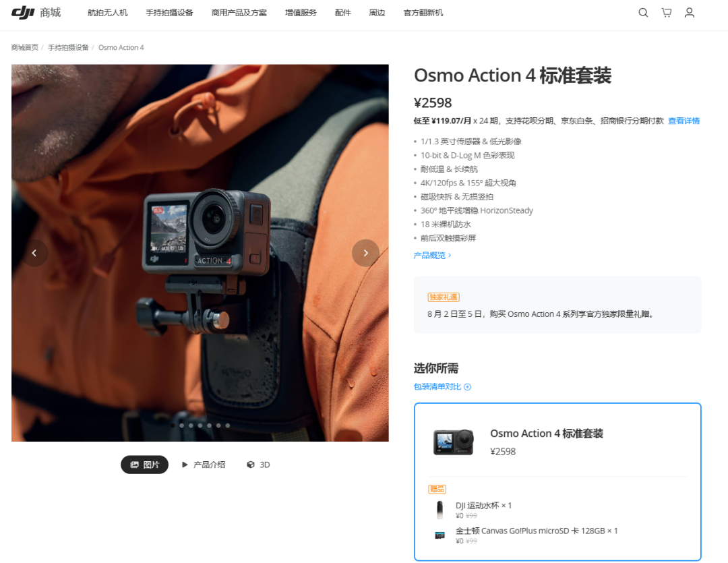This screenshot has width=728, height=563.
Task: Open the user account icon
Action: (x=690, y=13)
